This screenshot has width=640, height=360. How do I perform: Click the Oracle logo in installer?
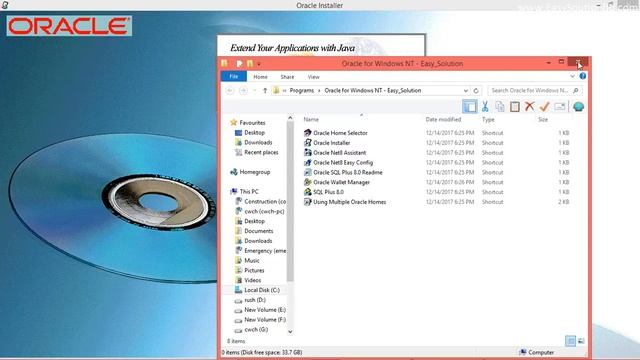69,26
